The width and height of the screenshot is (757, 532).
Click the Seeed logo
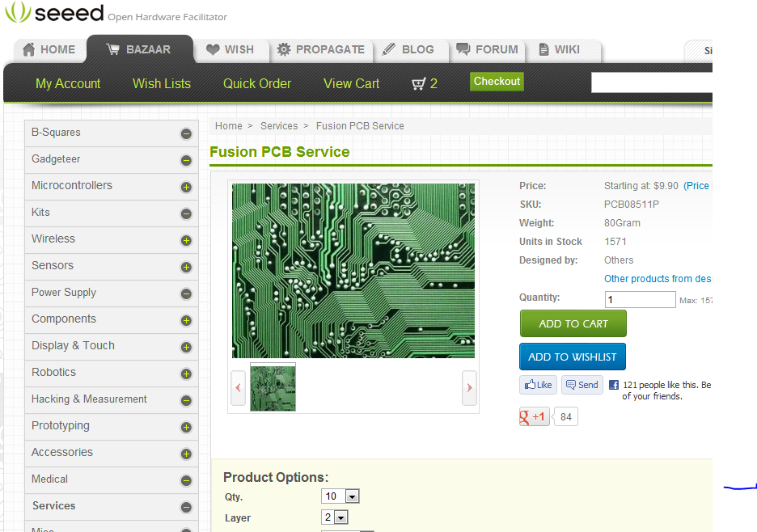coord(54,12)
